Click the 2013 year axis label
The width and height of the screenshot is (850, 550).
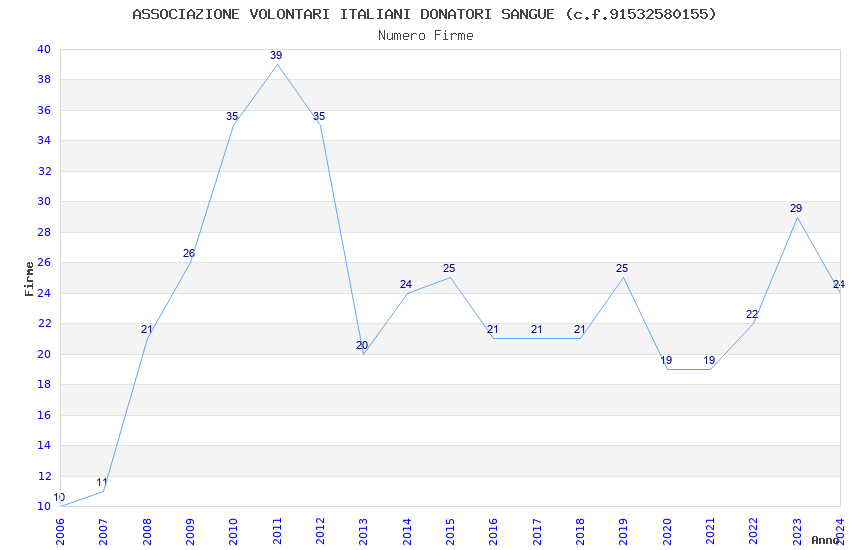click(x=363, y=531)
